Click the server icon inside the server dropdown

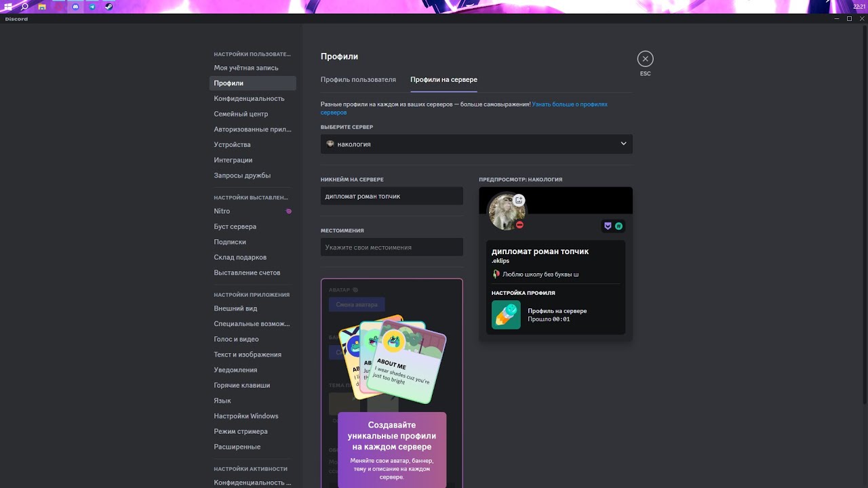tap(330, 144)
